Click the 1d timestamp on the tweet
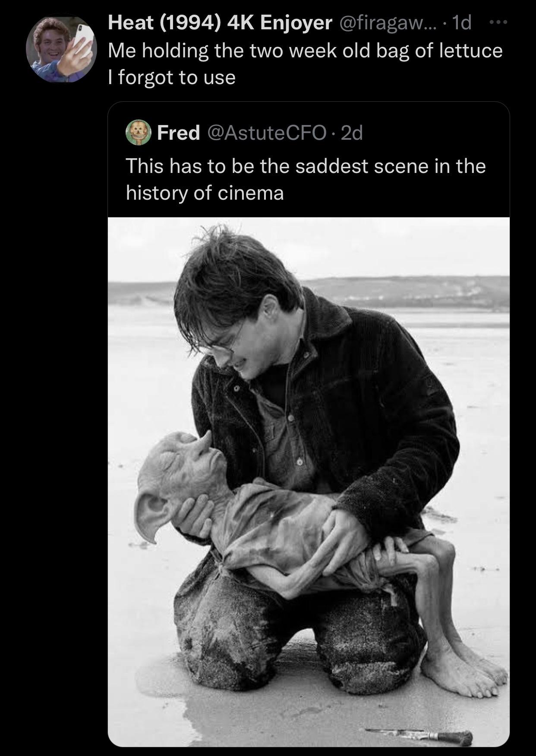This screenshot has width=536, height=756. (x=462, y=22)
